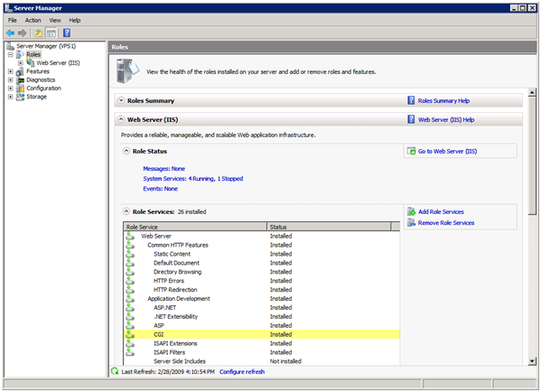Click the green refresh icon by Last Refresh

pos(115,371)
